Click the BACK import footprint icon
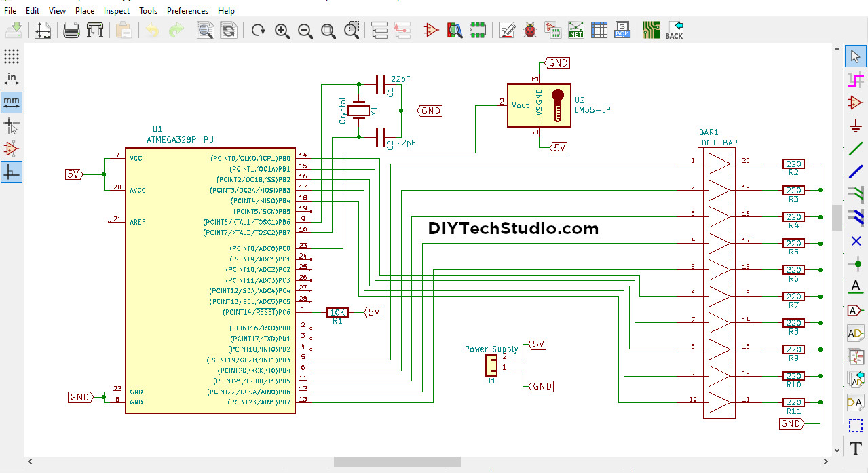 [x=674, y=30]
